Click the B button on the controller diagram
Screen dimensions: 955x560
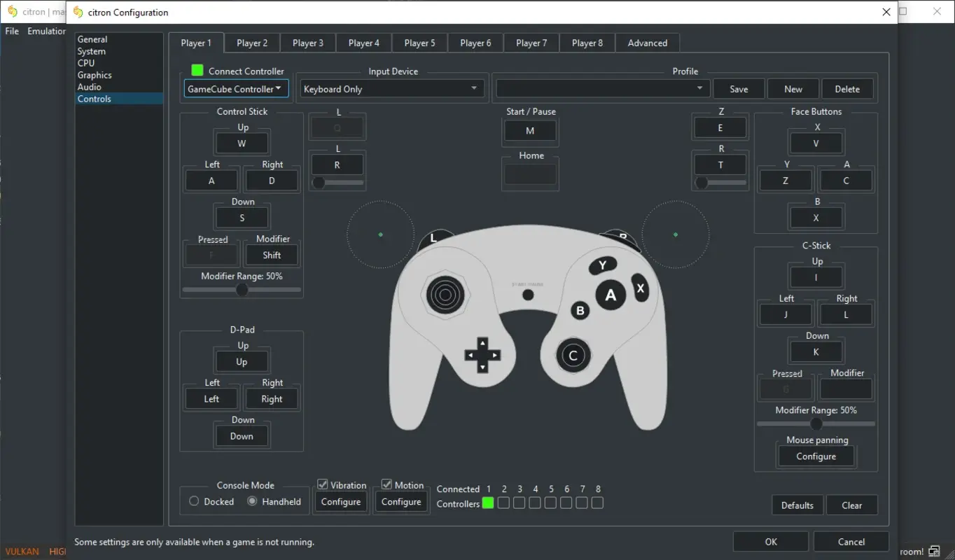click(580, 311)
